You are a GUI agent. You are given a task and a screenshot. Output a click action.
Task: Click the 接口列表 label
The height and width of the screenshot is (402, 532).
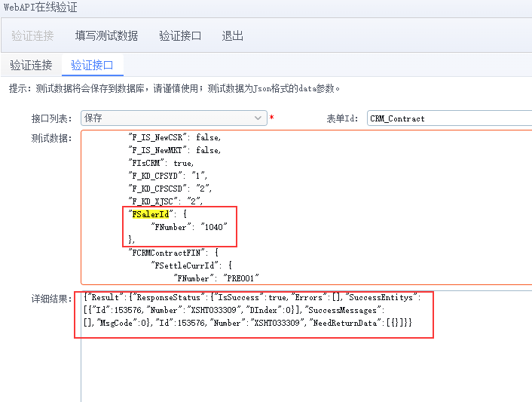(x=51, y=118)
